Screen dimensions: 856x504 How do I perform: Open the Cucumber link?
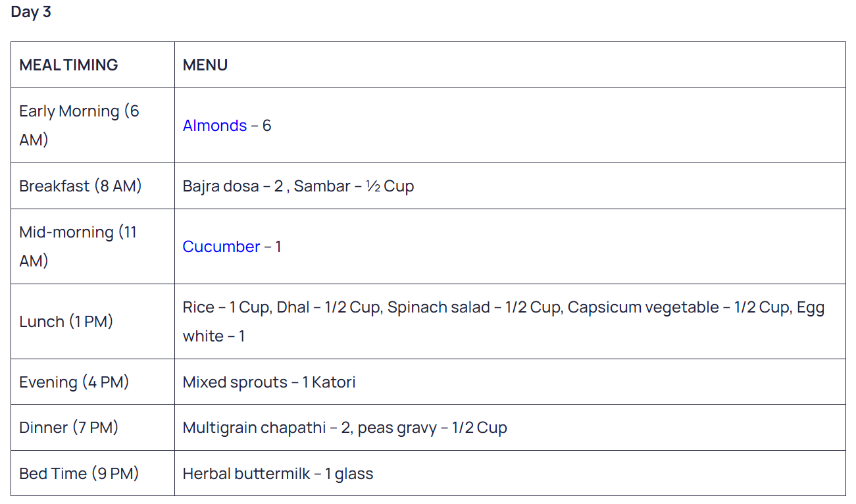click(222, 247)
